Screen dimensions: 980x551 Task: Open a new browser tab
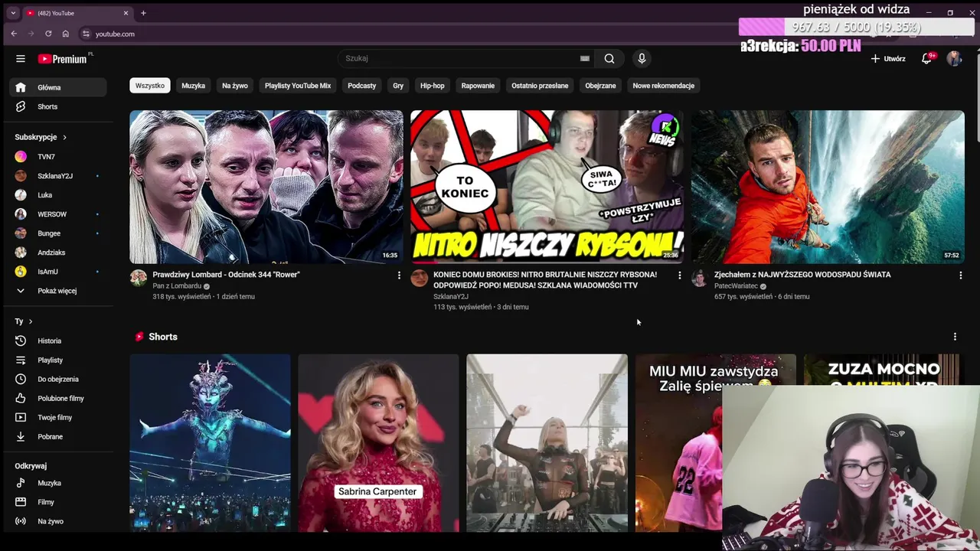click(x=143, y=13)
